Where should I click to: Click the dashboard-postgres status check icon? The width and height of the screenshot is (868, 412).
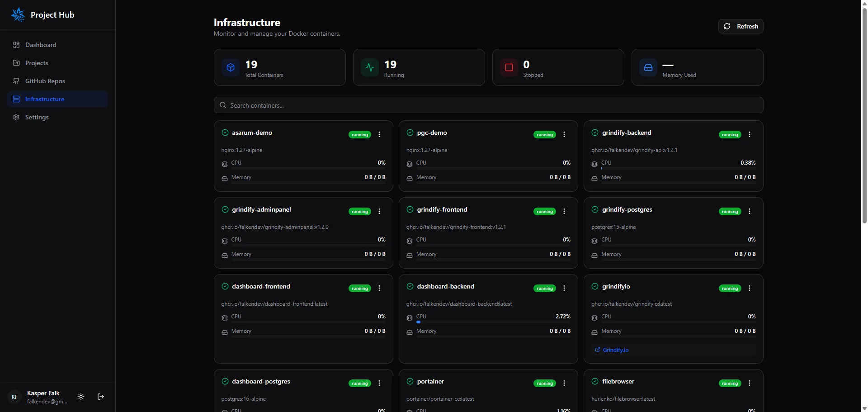click(x=225, y=381)
